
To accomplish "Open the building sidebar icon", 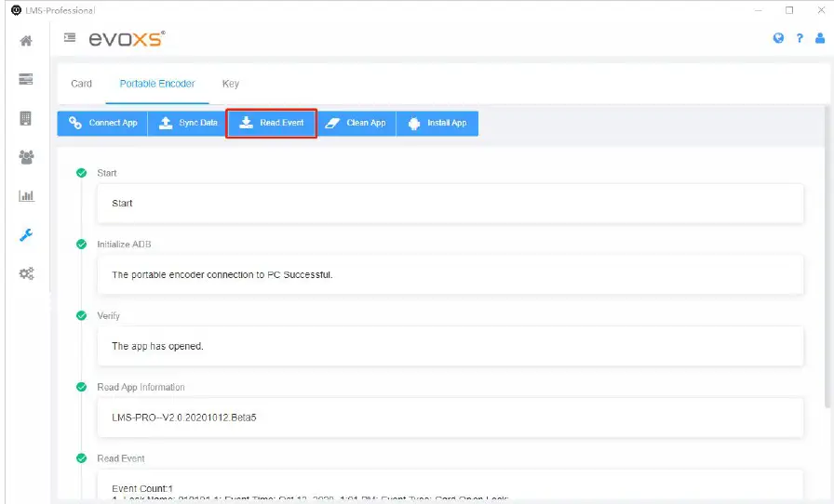I will click(25, 118).
